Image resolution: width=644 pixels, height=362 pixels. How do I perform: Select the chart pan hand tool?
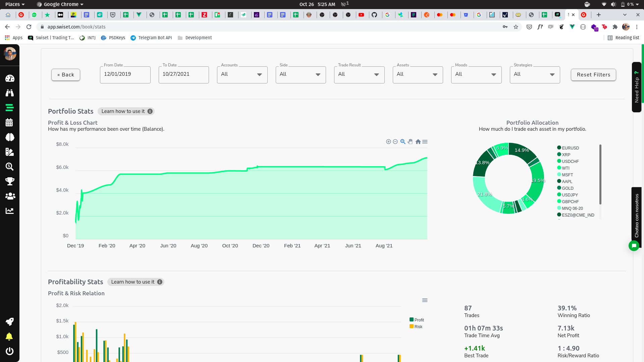point(410,142)
